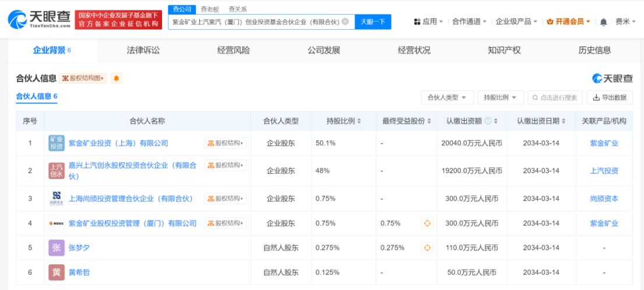Open 嘉兴上汽创永 company logo
Viewport: 644px width, 290px height.
(57, 171)
